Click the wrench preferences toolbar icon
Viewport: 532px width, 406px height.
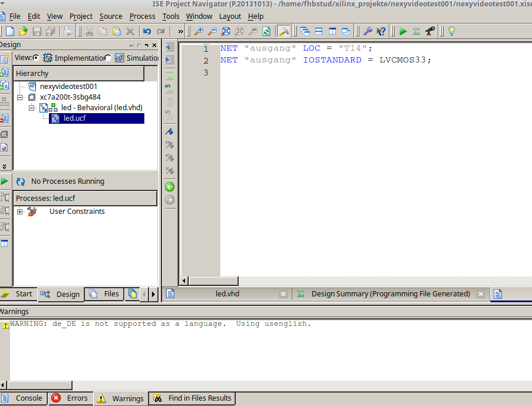click(x=367, y=31)
